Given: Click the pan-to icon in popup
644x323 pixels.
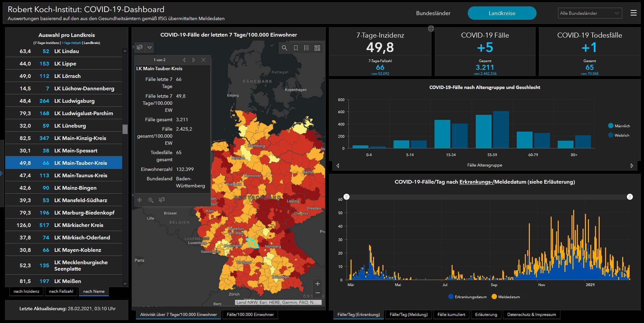Looking at the screenshot, I should pyautogui.click(x=140, y=200).
